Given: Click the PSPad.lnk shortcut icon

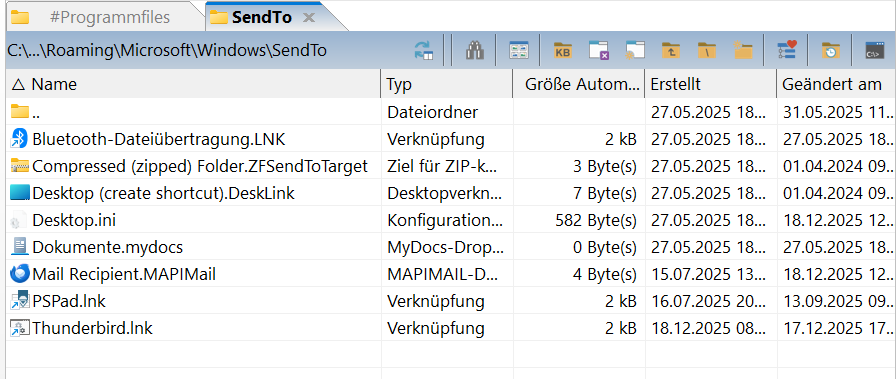Looking at the screenshot, I should (x=20, y=300).
